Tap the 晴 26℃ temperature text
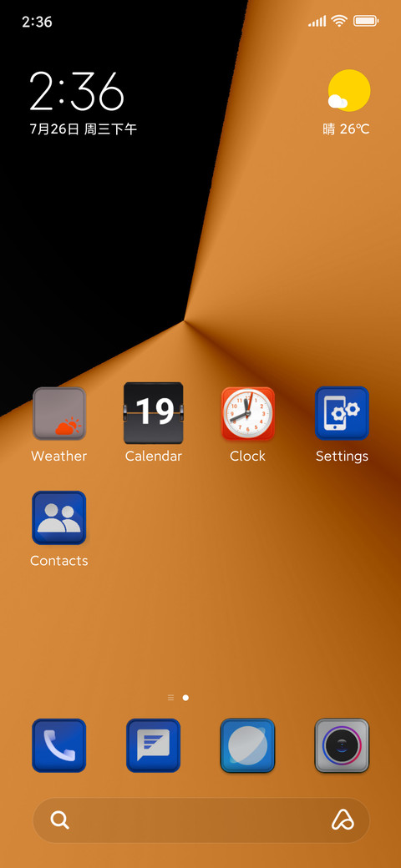Viewport: 401px width, 868px height. (x=346, y=129)
